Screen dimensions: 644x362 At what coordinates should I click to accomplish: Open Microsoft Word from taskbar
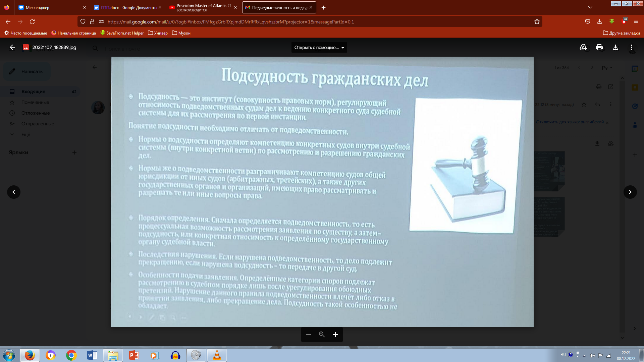[x=92, y=355]
